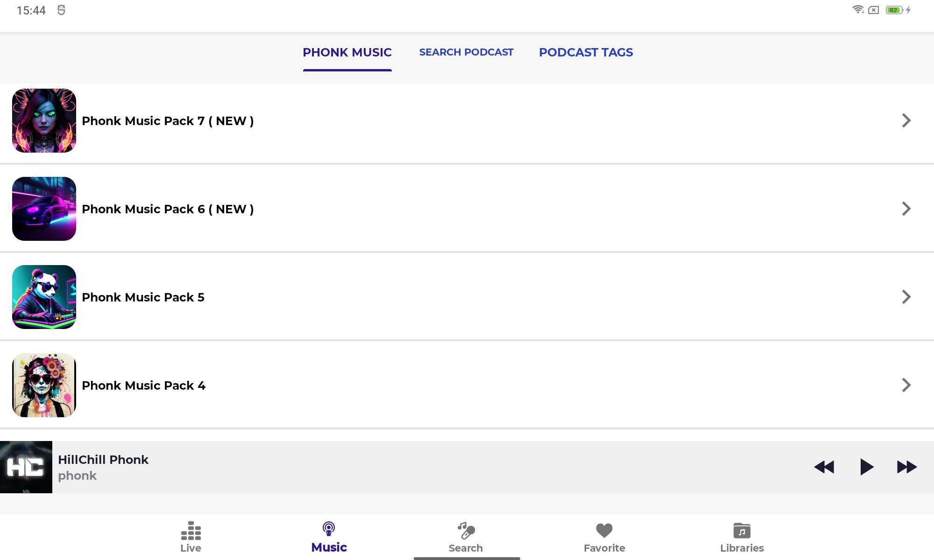The height and width of the screenshot is (560, 934).
Task: Expand Phonk Music Pack 6 chevron
Action: [x=906, y=209]
